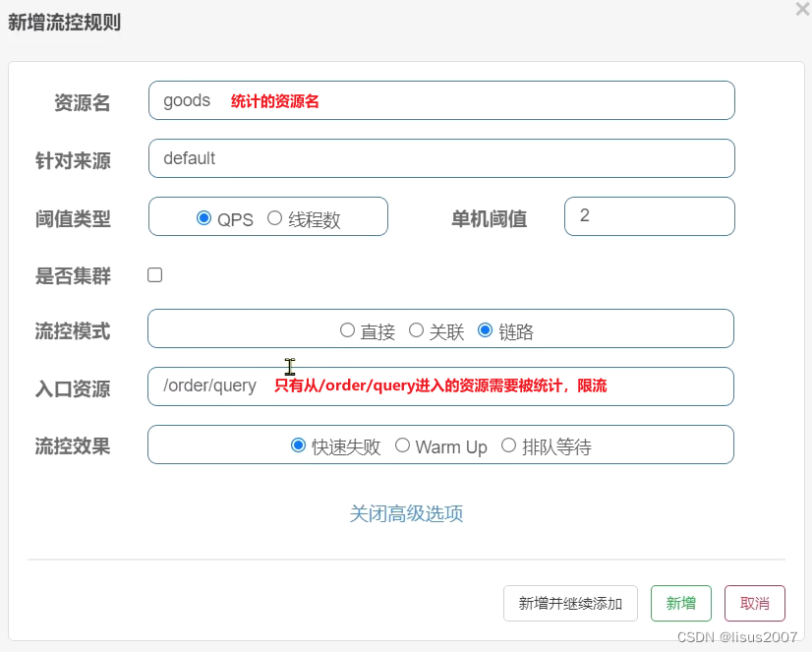This screenshot has width=812, height=652.
Task: Select the 关联 flow control mode
Action: [416, 330]
